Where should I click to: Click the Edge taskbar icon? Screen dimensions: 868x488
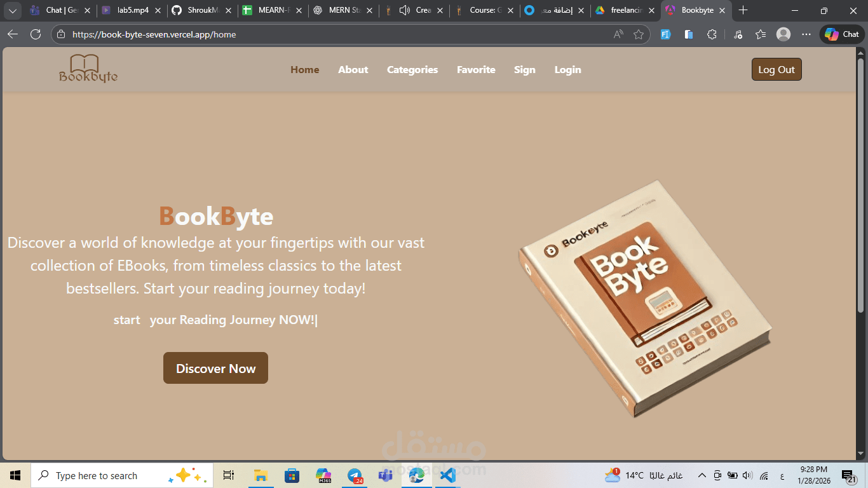coord(417,475)
